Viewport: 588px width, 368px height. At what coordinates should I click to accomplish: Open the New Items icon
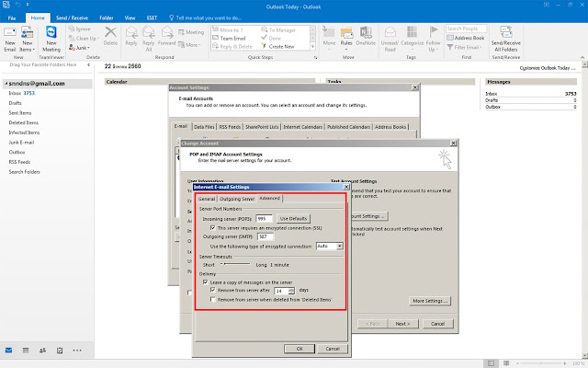point(27,33)
